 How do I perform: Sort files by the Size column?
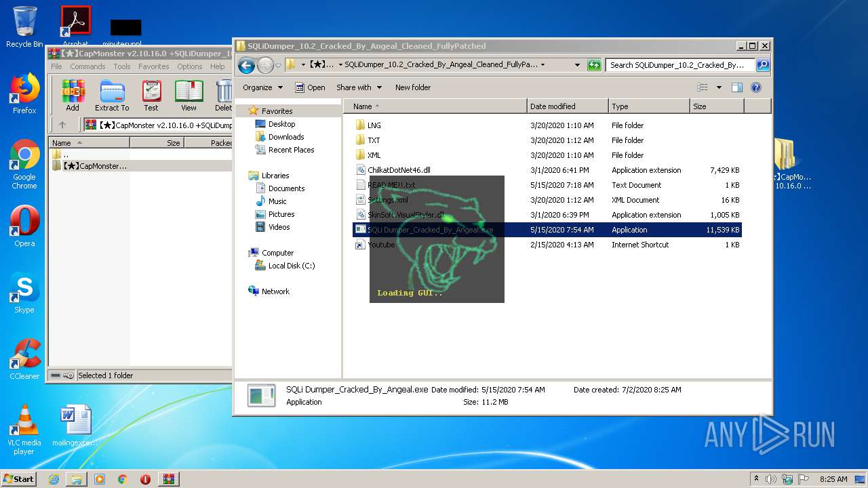tap(717, 106)
